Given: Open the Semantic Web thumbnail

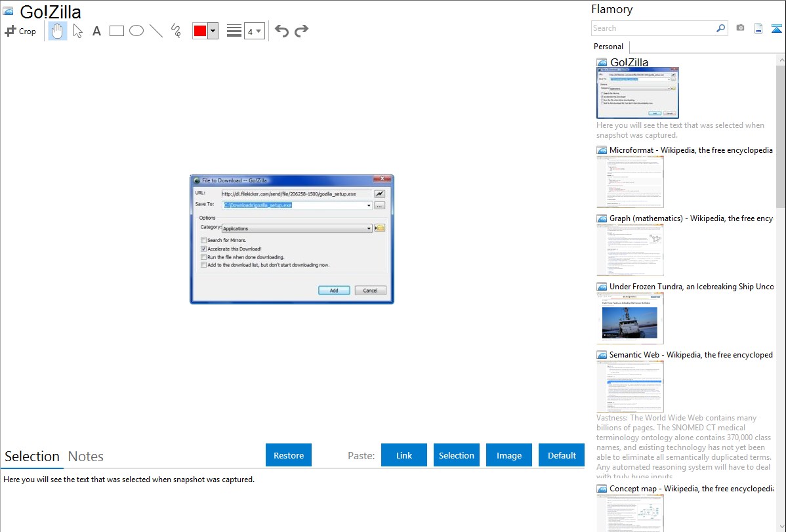Looking at the screenshot, I should [x=630, y=386].
